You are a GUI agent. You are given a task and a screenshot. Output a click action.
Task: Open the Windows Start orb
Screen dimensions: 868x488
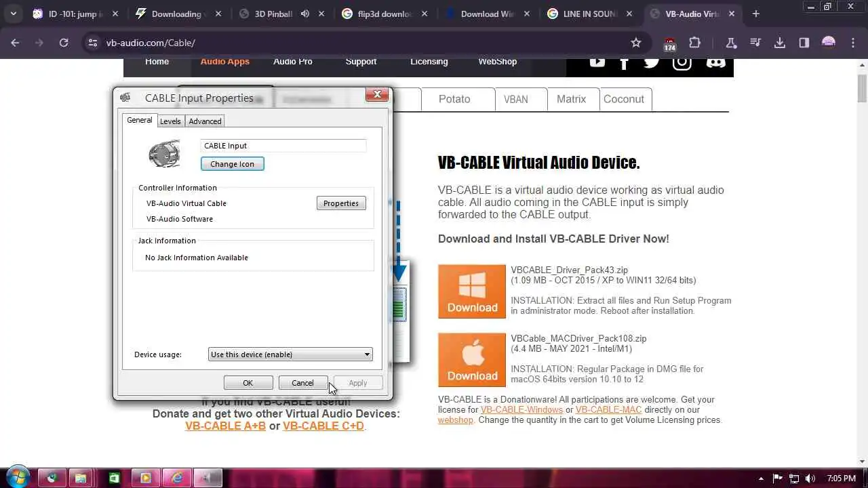coord(18,477)
